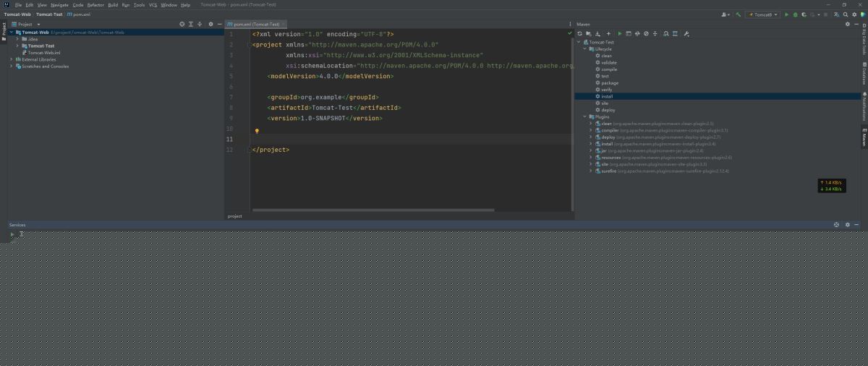Run Maven build with green play icon
868x366 pixels.
pyautogui.click(x=620, y=33)
